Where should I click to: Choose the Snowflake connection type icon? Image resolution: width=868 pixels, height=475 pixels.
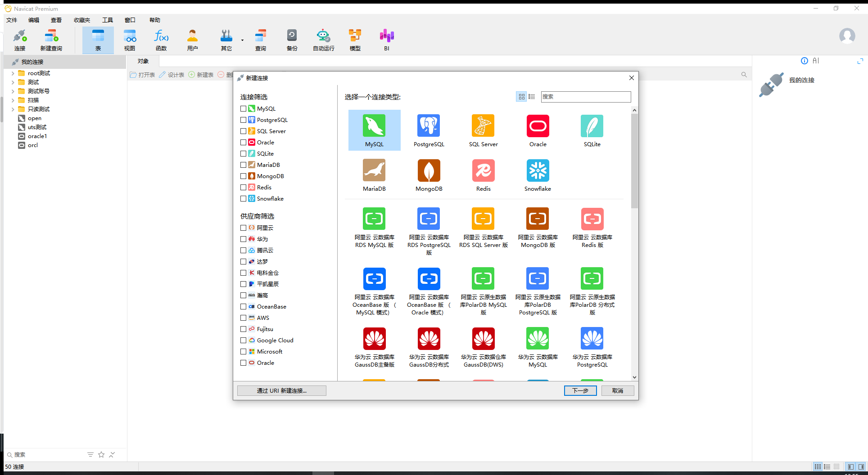pyautogui.click(x=538, y=170)
